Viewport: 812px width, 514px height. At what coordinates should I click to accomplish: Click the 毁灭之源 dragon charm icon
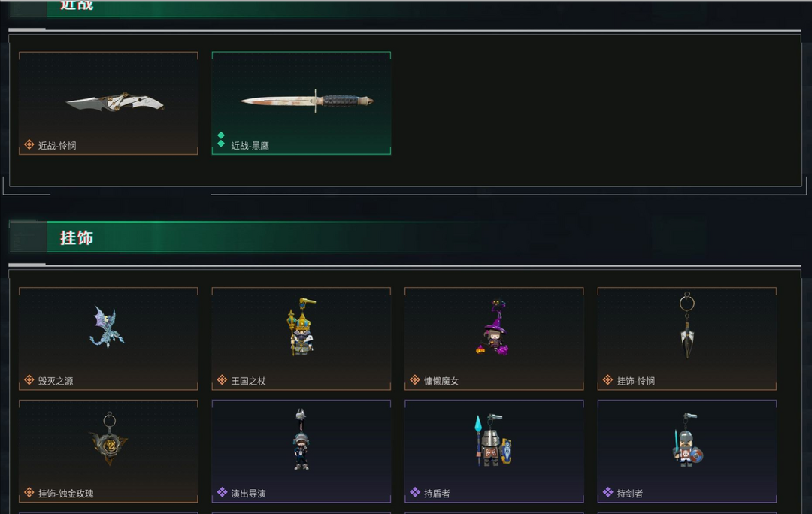(107, 327)
